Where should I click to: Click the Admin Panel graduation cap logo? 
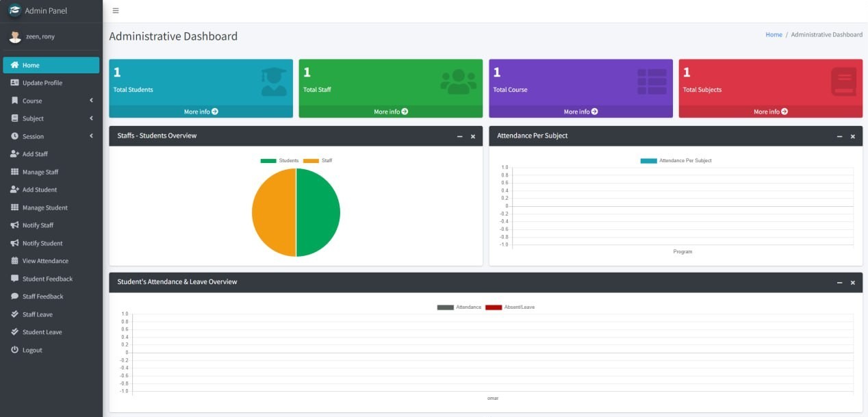(14, 11)
